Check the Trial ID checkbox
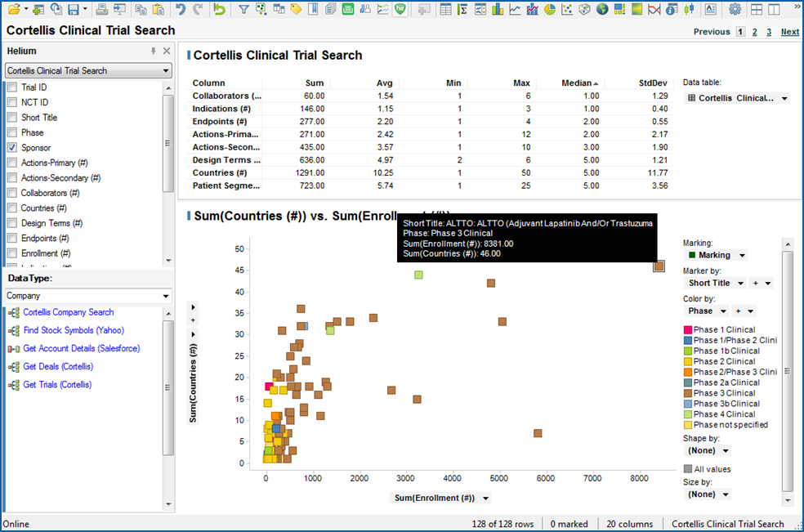This screenshot has width=804, height=532. coord(12,87)
